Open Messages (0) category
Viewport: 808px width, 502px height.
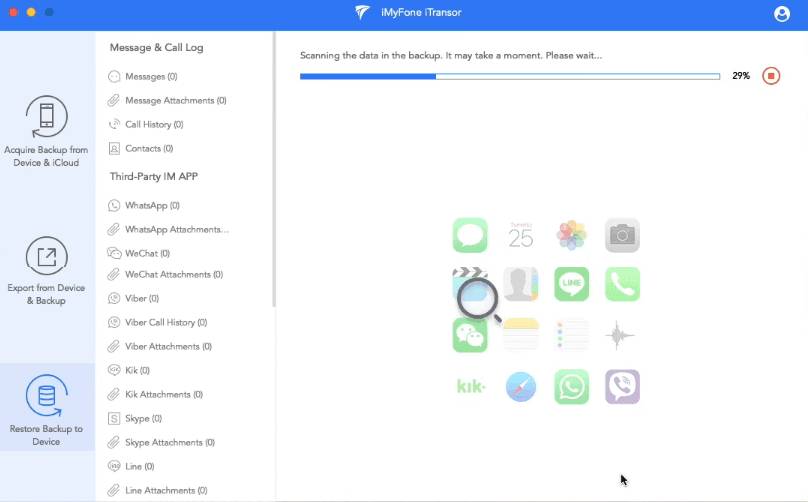pyautogui.click(x=143, y=76)
